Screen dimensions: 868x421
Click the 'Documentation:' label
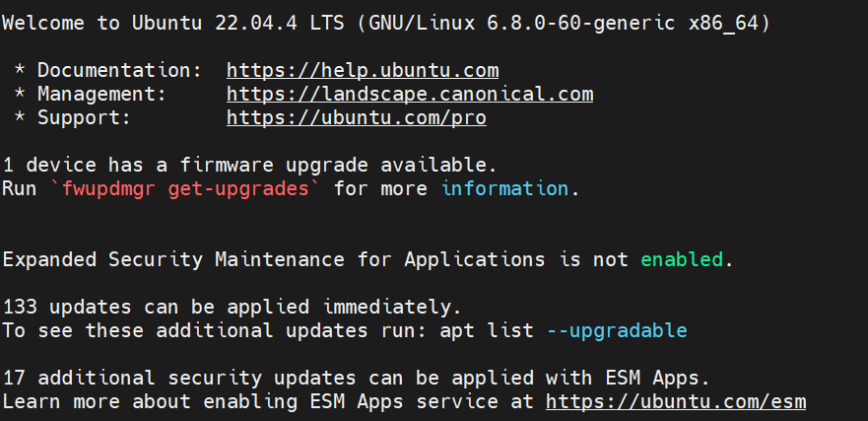tap(119, 71)
